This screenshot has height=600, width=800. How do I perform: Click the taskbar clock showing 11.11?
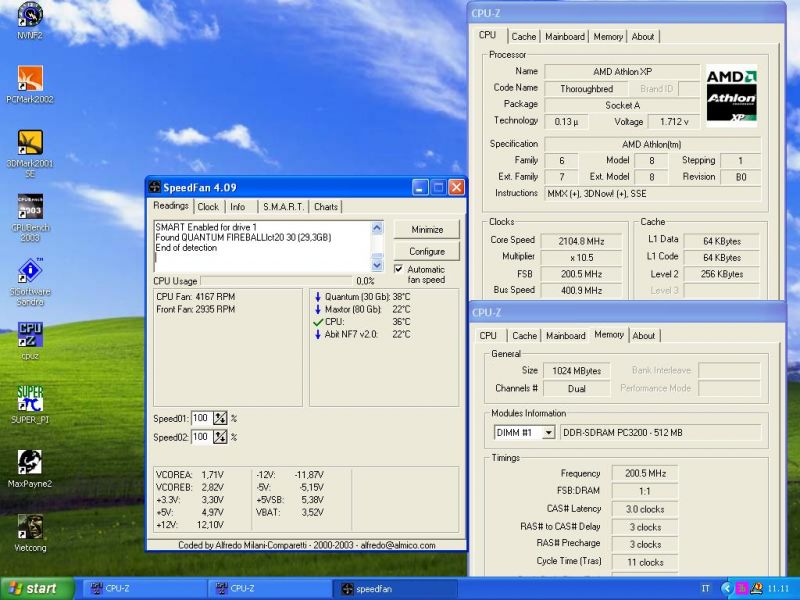coord(779,588)
